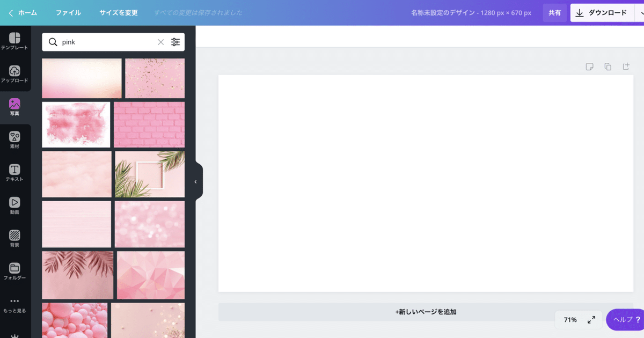Select the 背景 (Background) sidebar icon
This screenshot has width=644, height=338.
click(15, 238)
